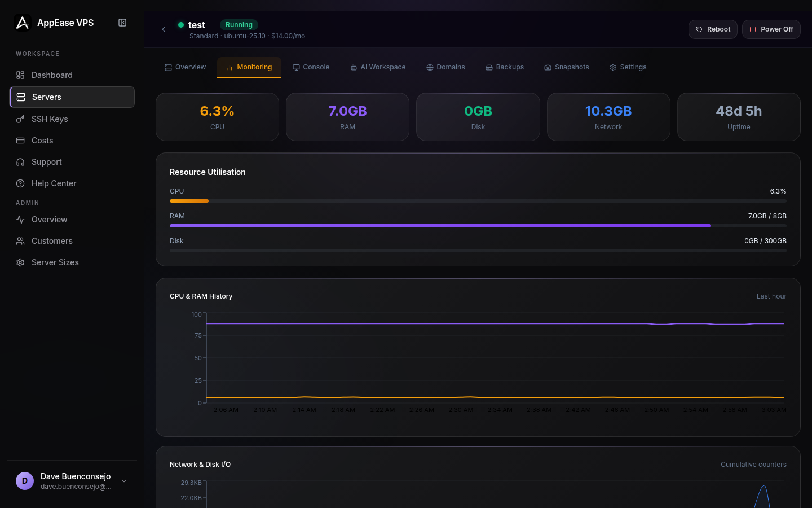The height and width of the screenshot is (508, 812).
Task: Click the 10.3GB Network stat card
Action: (608, 117)
